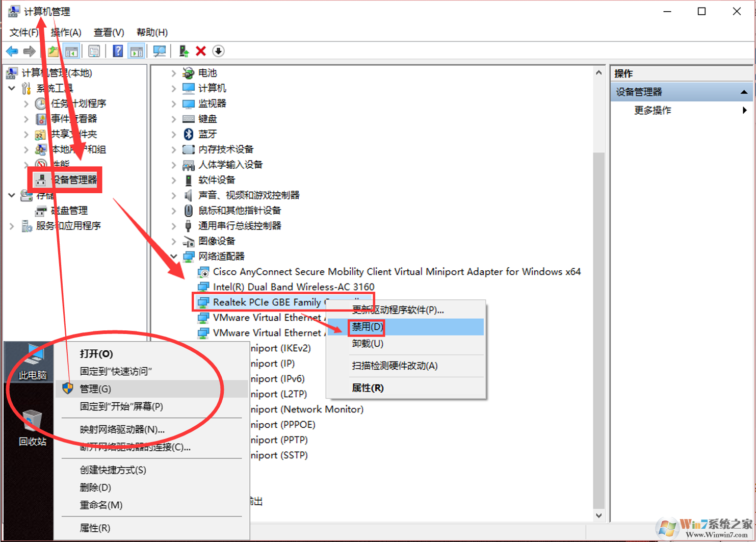Click the blue back arrow toolbar icon
The width and height of the screenshot is (756, 542).
point(12,51)
